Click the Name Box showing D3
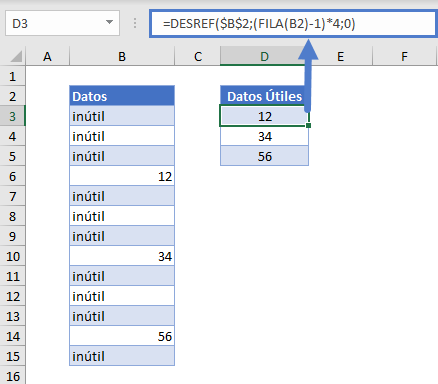 62,23
